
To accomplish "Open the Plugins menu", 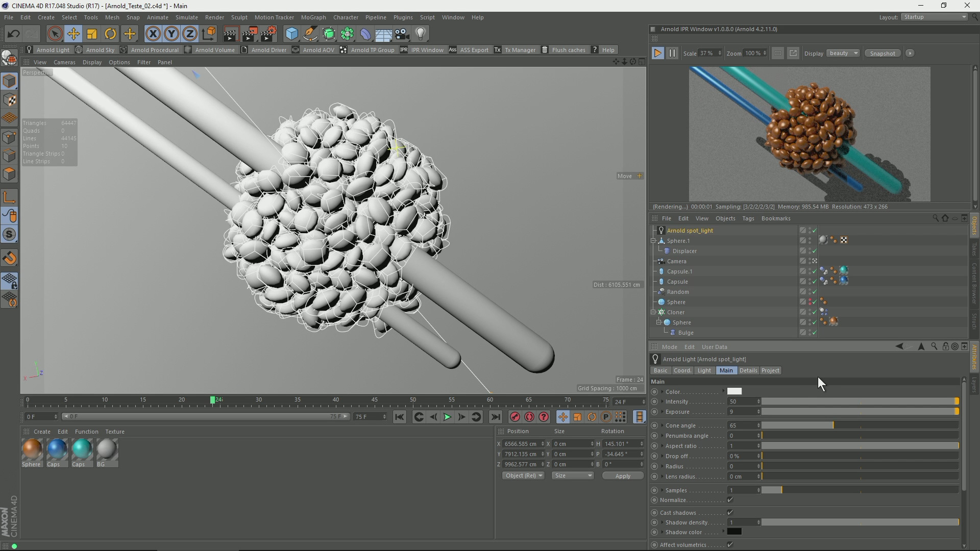I will coord(403,17).
